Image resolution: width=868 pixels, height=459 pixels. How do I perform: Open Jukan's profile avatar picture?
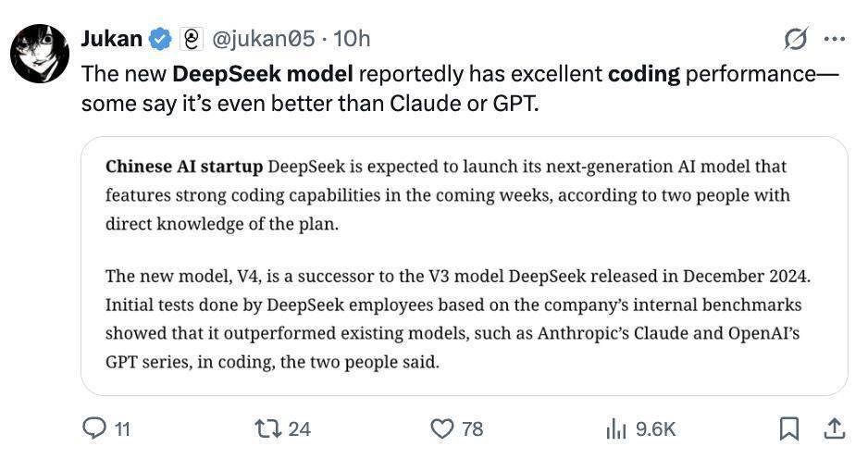click(39, 55)
